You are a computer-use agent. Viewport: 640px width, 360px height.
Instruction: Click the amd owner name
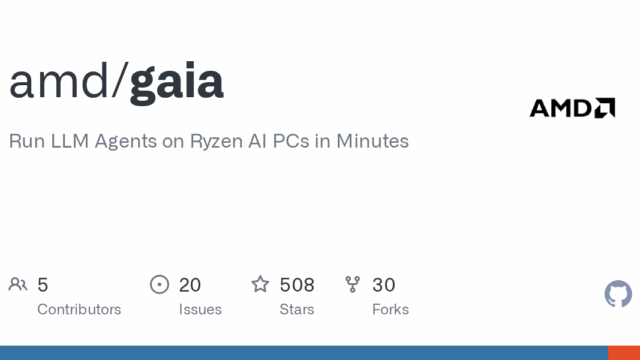tap(58, 80)
